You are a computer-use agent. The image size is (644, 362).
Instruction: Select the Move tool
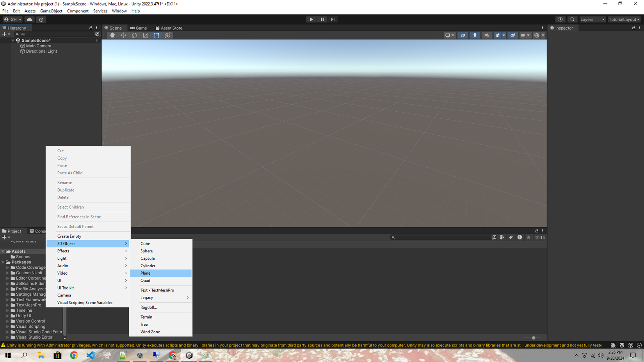pos(123,35)
